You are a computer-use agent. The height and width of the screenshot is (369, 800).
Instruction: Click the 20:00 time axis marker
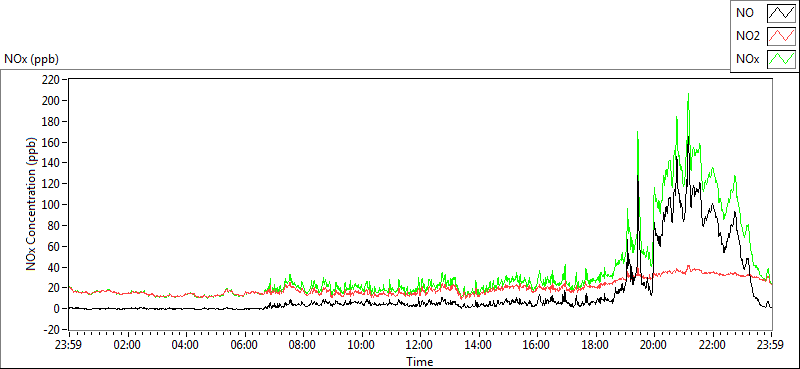654,344
